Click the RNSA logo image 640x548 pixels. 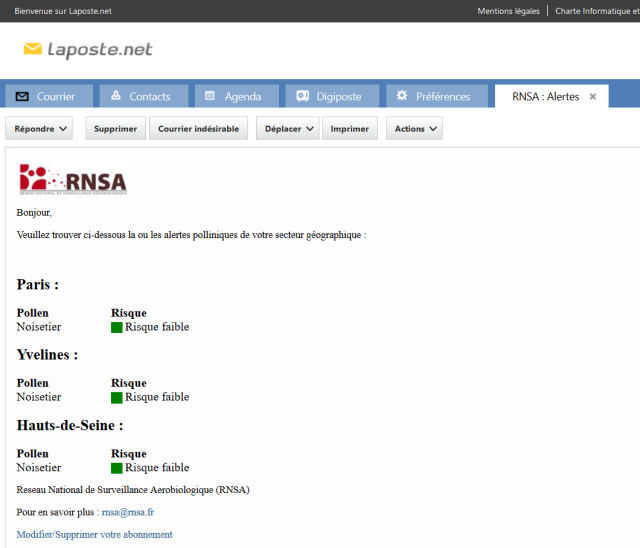tap(73, 179)
